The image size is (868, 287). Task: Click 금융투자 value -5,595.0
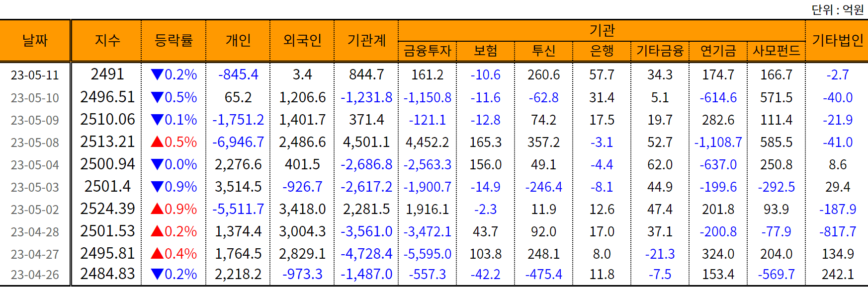[428, 254]
